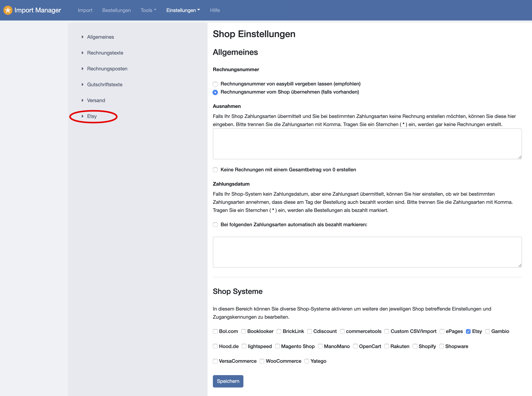Toggle Keine Rechnungen mit Gesamtbetrag 0 checkbox
Image resolution: width=532 pixels, height=396 pixels.
[x=215, y=170]
